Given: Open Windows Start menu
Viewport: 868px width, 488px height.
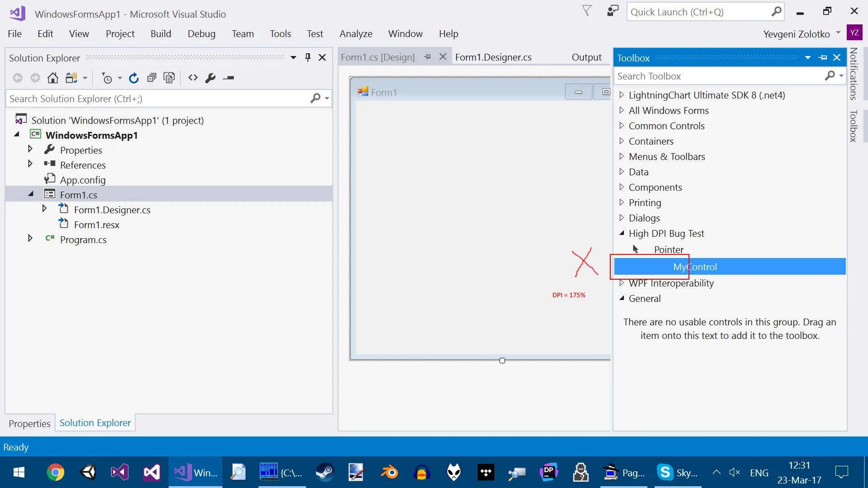Looking at the screenshot, I should (x=19, y=473).
